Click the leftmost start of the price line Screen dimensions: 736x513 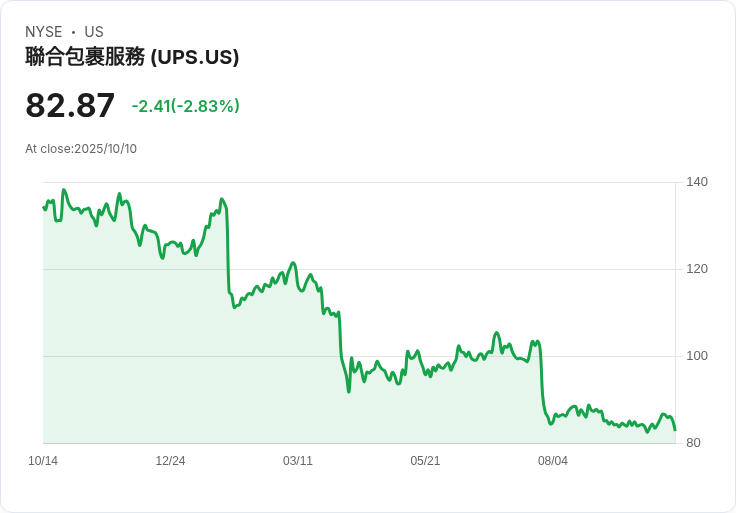pyautogui.click(x=44, y=207)
